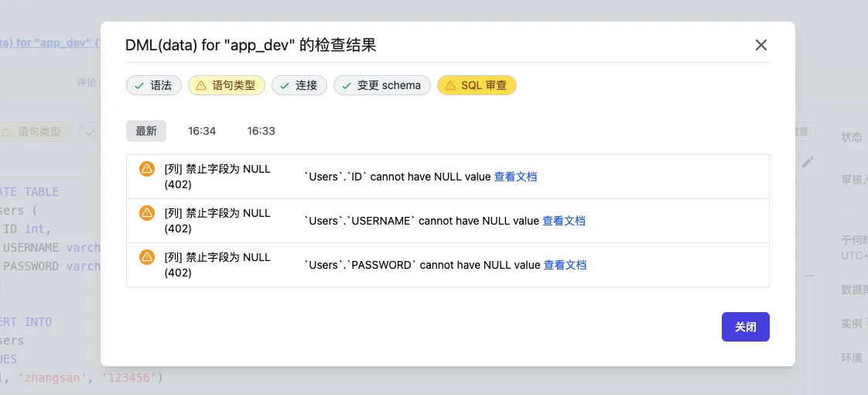Click warning icon in USERNAME row

tap(147, 213)
